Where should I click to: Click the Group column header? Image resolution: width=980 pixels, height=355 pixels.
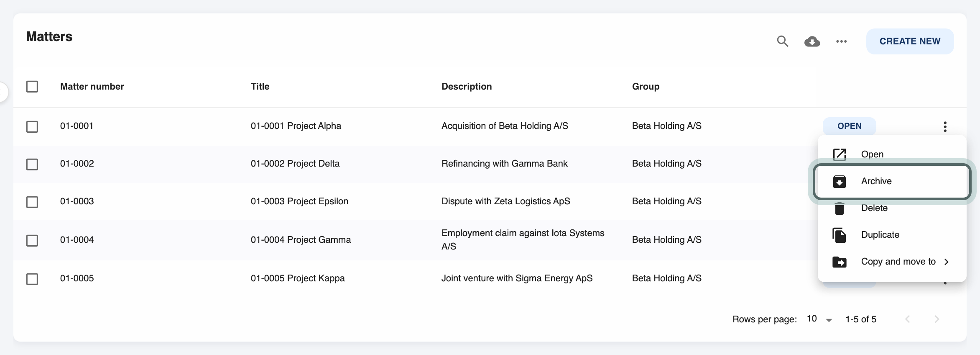pos(646,86)
